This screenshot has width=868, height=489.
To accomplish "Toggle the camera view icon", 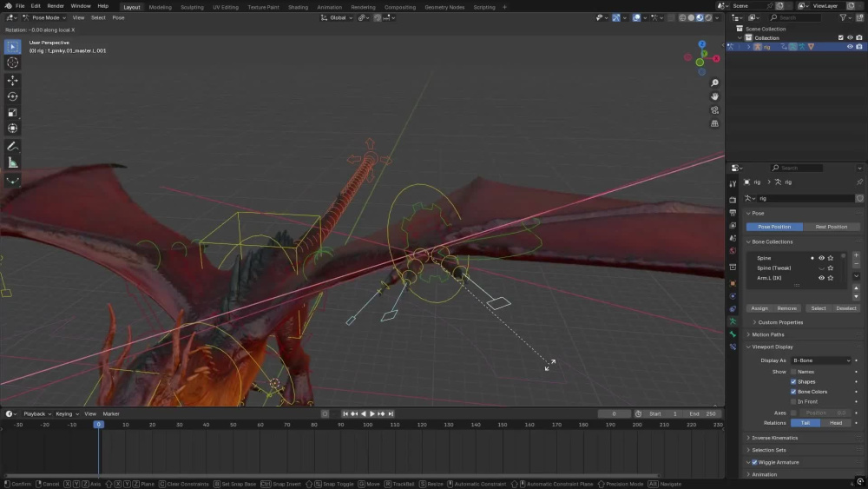I will (714, 110).
